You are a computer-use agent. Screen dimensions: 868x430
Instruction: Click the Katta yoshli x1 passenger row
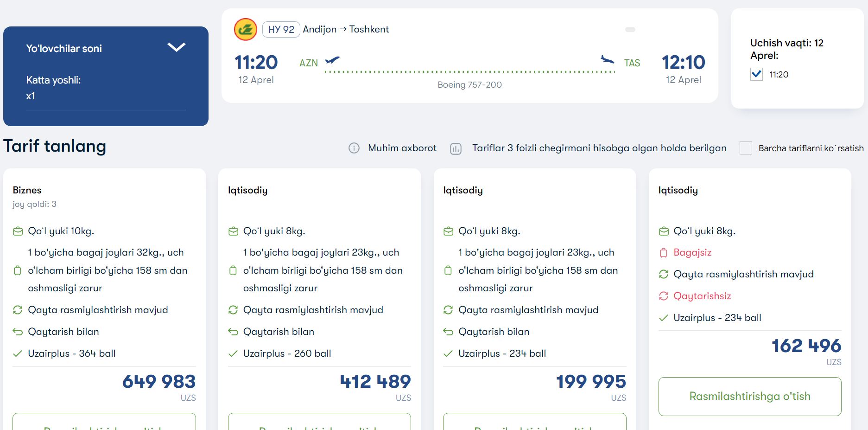tap(106, 88)
